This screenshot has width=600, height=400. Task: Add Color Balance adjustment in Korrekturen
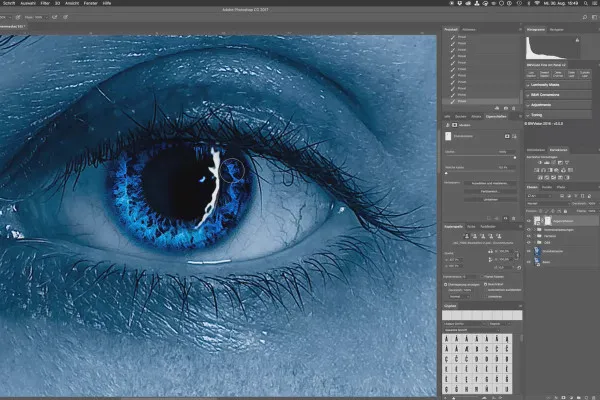pos(543,170)
